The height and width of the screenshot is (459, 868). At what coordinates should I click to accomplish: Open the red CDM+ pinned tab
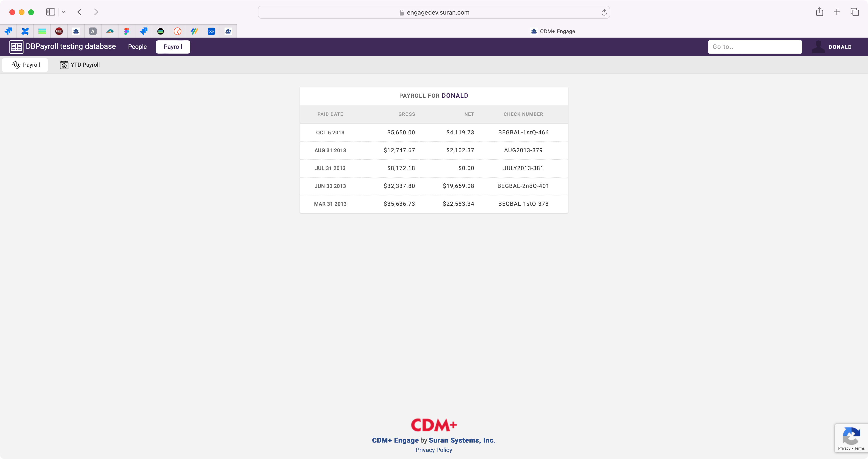[x=59, y=31]
